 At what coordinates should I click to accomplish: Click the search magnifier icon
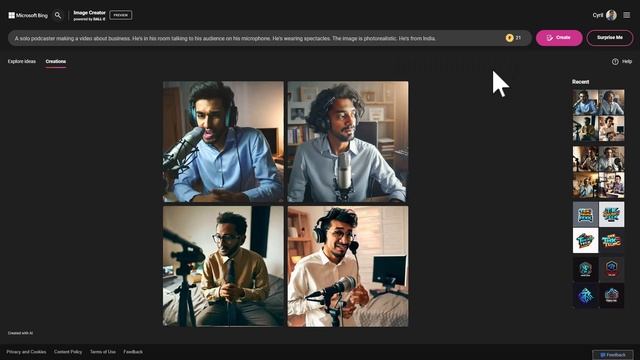[58, 16]
